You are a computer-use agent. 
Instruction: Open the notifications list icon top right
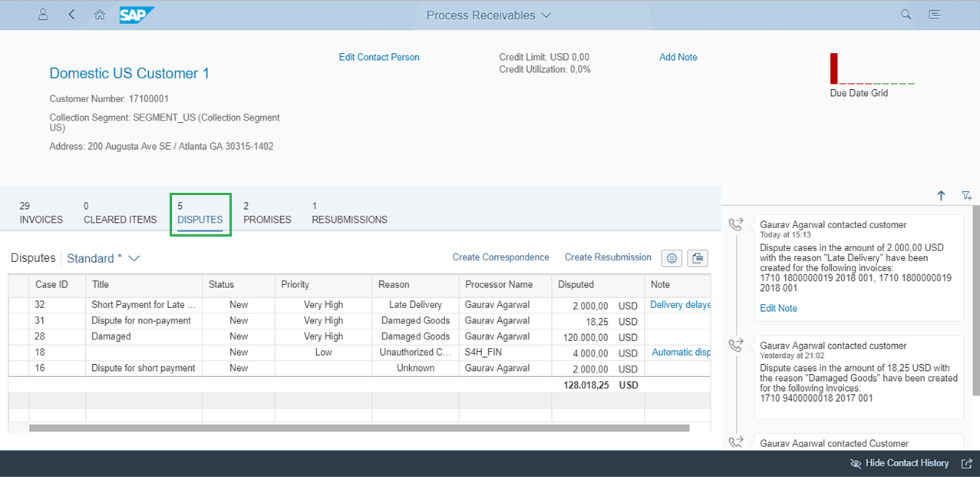[935, 14]
